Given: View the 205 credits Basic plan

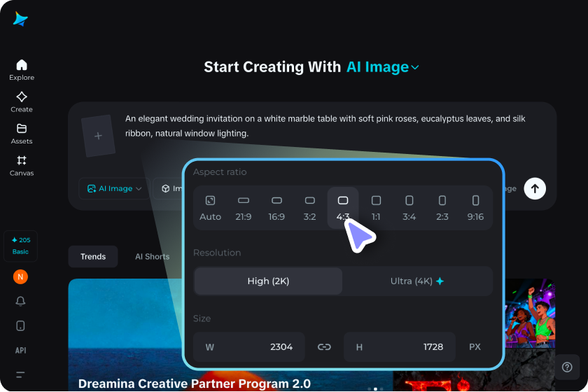Looking at the screenshot, I should tap(20, 246).
